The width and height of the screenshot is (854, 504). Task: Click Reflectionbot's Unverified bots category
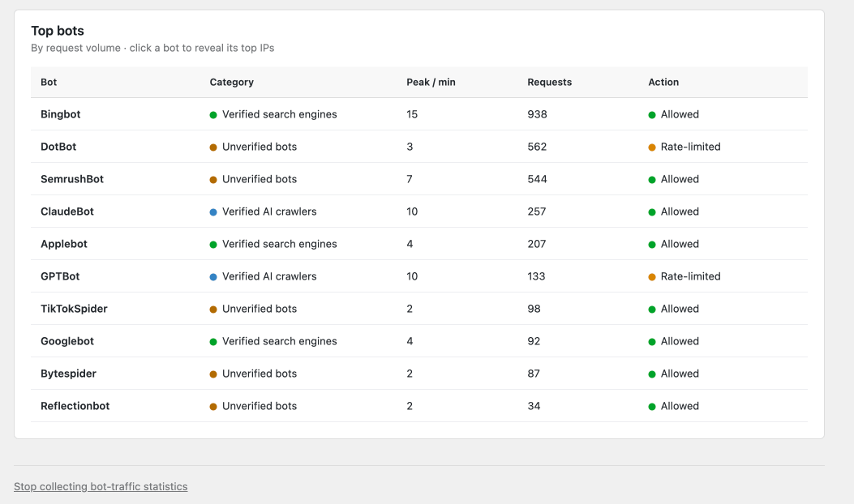(x=253, y=406)
